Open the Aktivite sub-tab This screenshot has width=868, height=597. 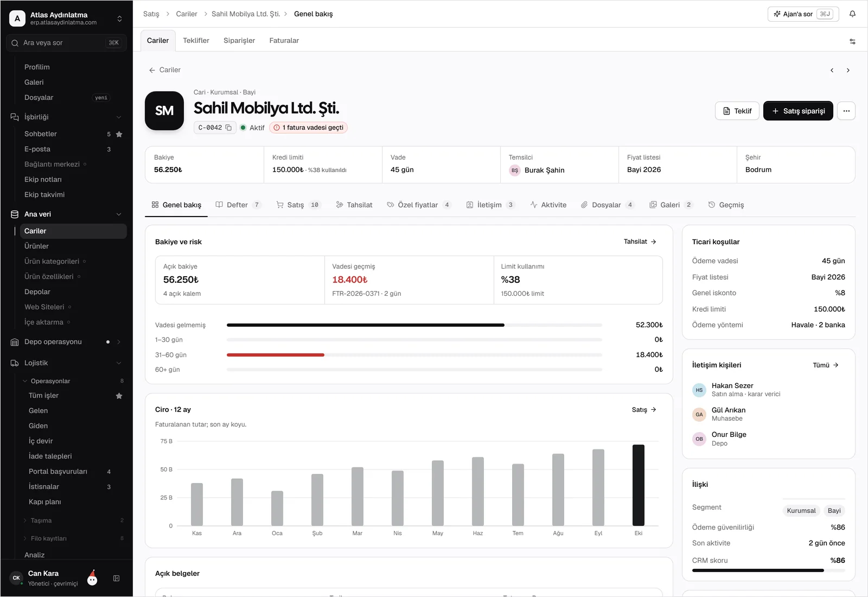coord(548,205)
